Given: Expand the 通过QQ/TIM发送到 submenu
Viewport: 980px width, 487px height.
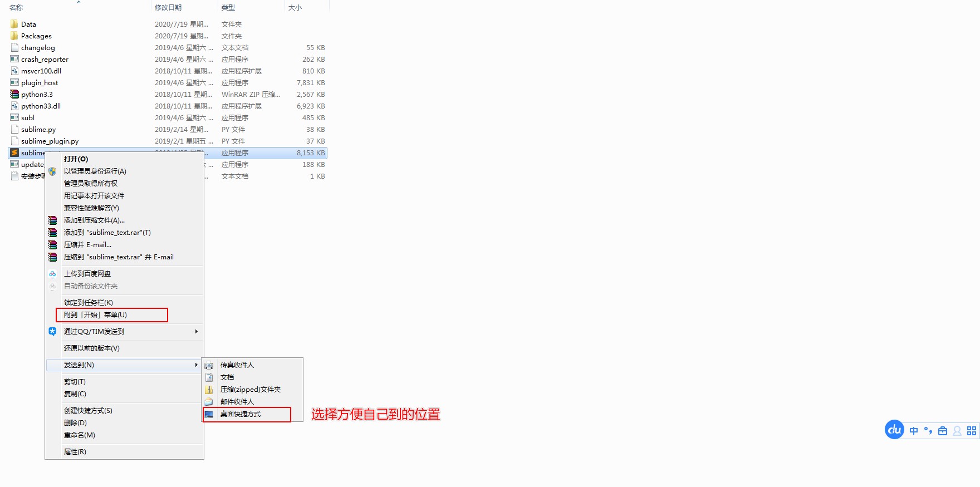Looking at the screenshot, I should [x=124, y=332].
